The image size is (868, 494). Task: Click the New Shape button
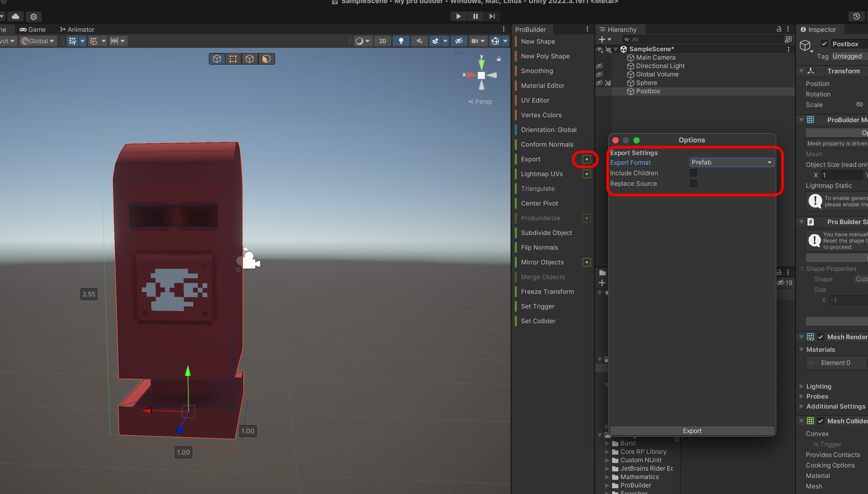pyautogui.click(x=538, y=42)
